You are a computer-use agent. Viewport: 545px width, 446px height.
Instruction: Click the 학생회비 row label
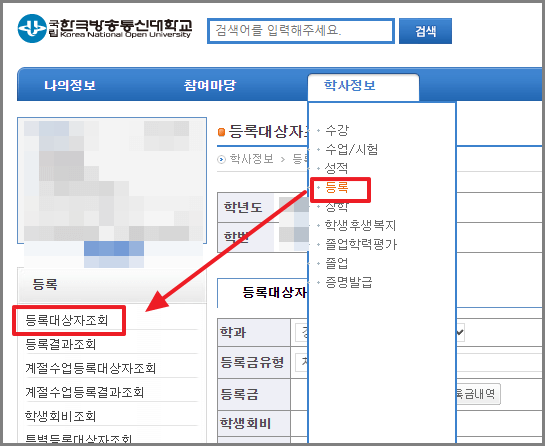coord(245,423)
